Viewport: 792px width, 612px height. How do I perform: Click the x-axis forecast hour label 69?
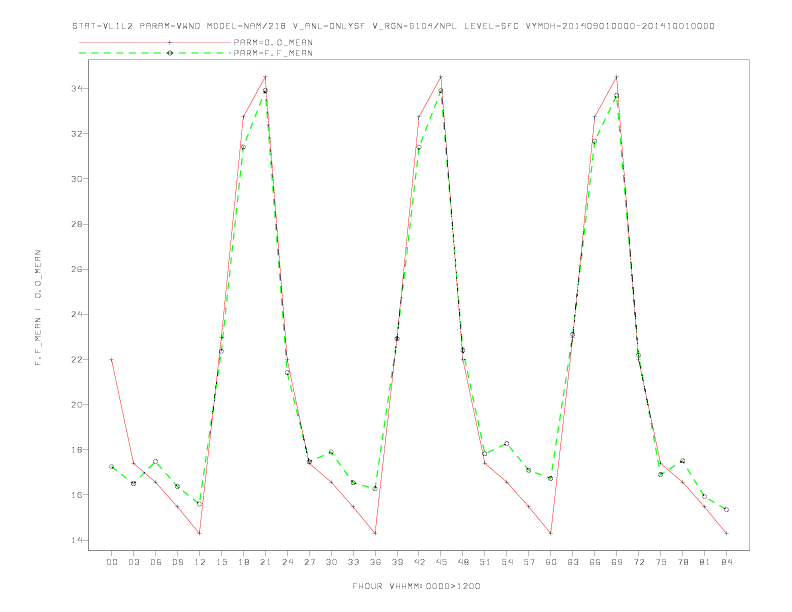(x=617, y=562)
